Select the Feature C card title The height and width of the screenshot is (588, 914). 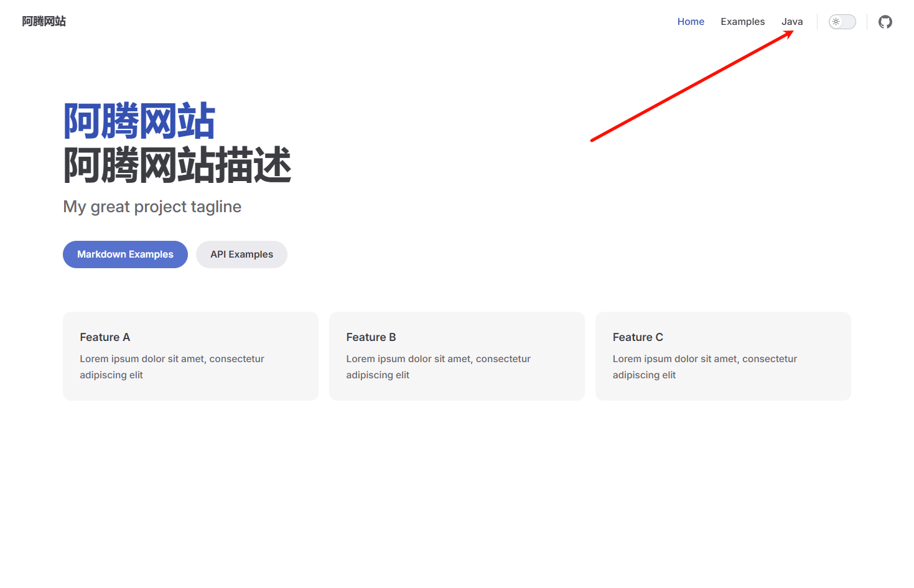click(x=638, y=337)
